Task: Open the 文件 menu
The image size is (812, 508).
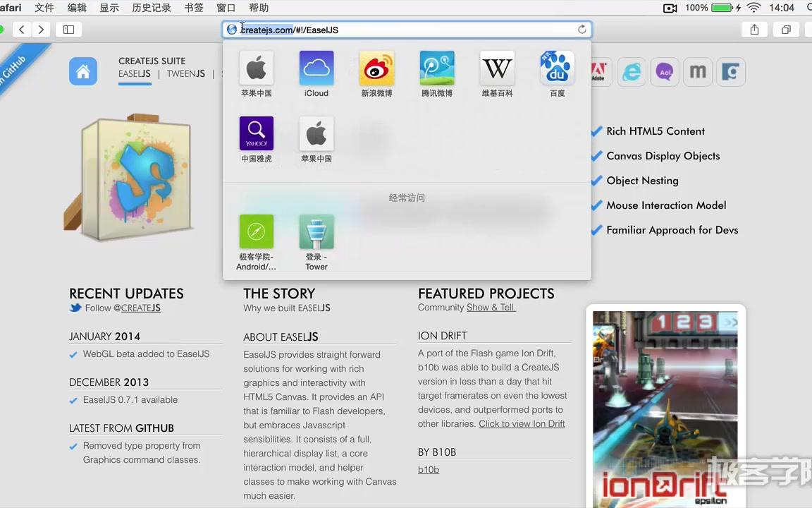Action: (44, 8)
